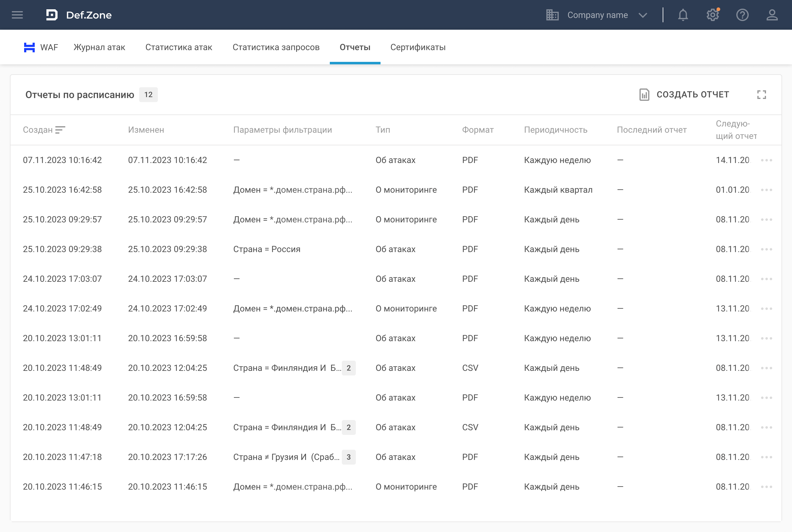Expand the reports table to fullscreen
Image resolution: width=792 pixels, height=532 pixels.
(x=761, y=95)
